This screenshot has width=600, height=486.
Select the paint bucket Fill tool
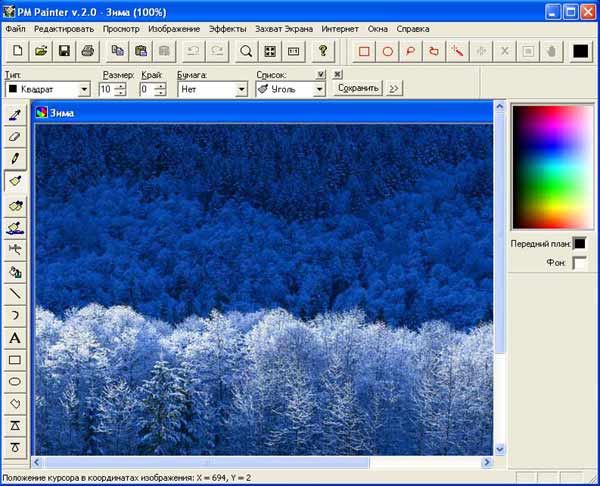coord(15,271)
